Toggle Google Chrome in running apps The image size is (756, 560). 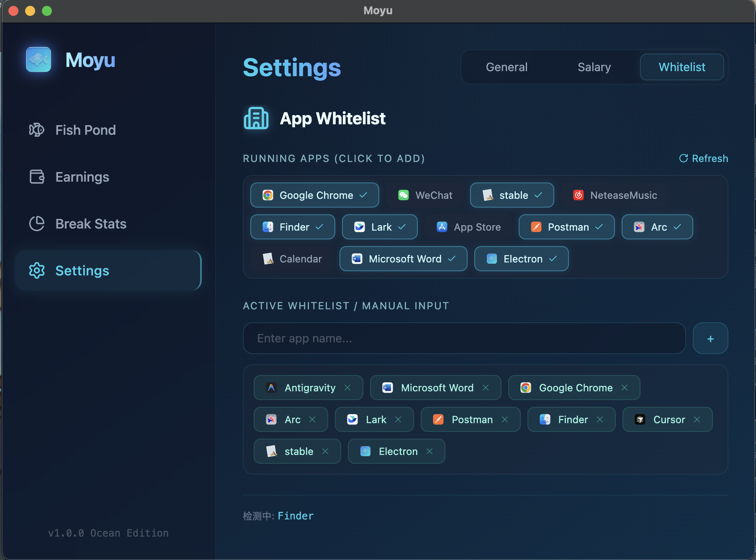tap(314, 195)
